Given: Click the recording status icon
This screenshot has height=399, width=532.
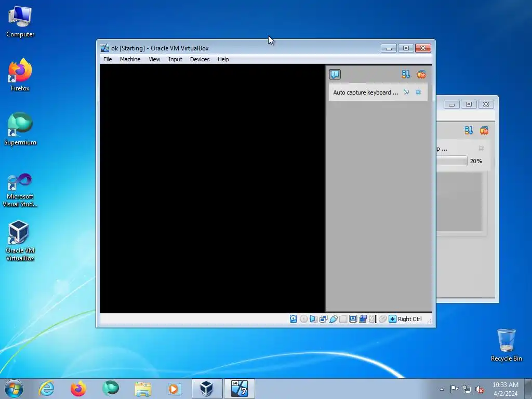Looking at the screenshot, I should (363, 319).
